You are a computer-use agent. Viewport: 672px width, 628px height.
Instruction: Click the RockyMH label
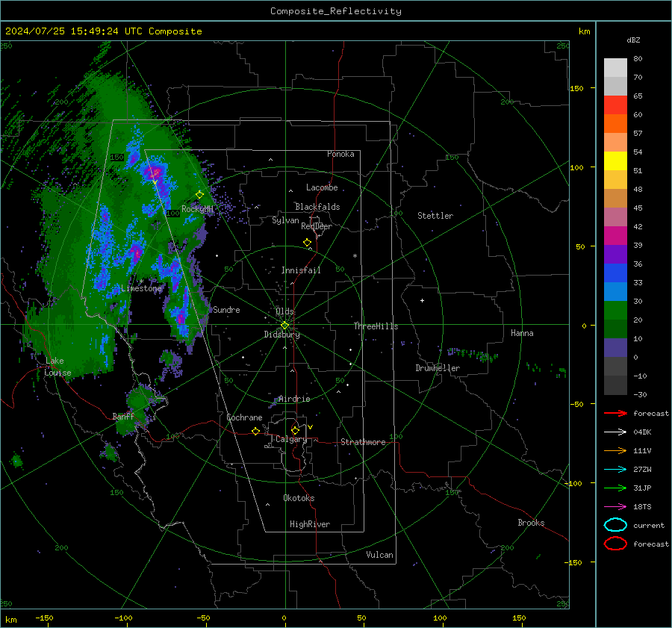coord(197,209)
